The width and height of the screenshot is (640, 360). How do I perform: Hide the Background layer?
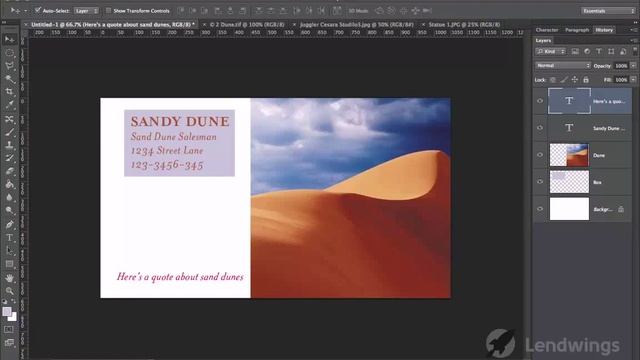[540, 209]
